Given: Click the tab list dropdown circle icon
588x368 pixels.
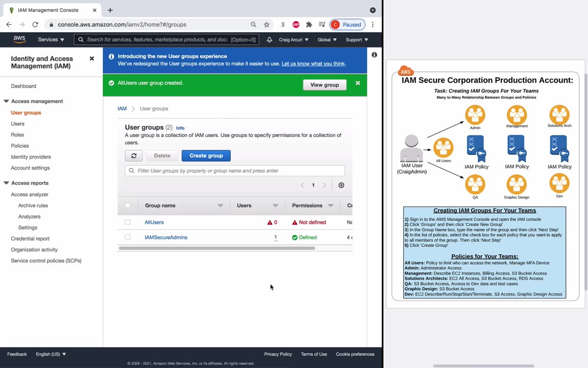Looking at the screenshot, I should (373, 10).
